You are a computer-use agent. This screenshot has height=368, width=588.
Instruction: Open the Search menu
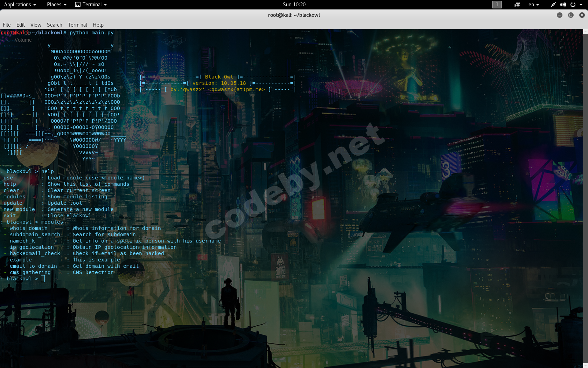(55, 25)
